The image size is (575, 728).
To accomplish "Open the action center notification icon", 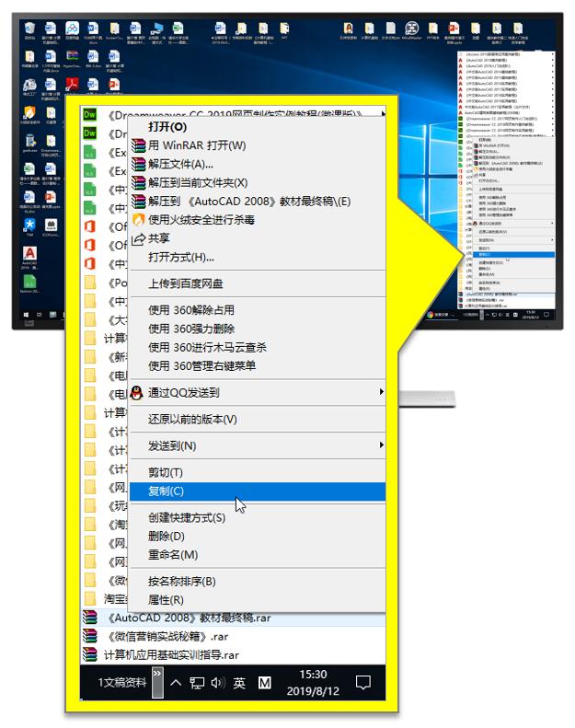I will click(362, 683).
